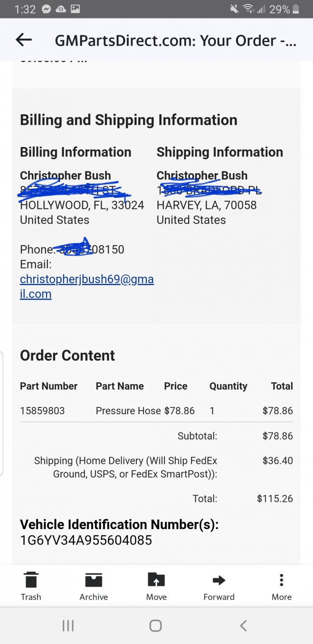Open the Move folder option
The image size is (313, 644).
(156, 586)
